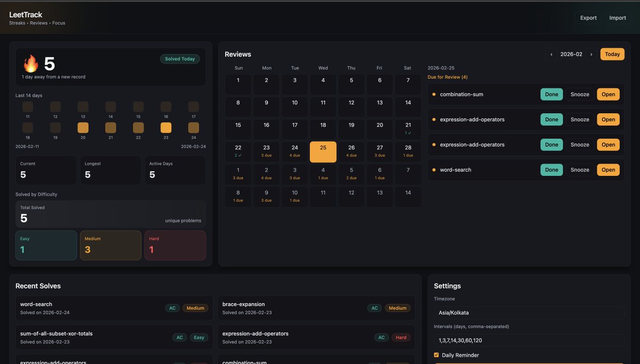Screen dimensions: 640x364
Task: Click "1 day away from a new record"
Action: click(x=53, y=77)
